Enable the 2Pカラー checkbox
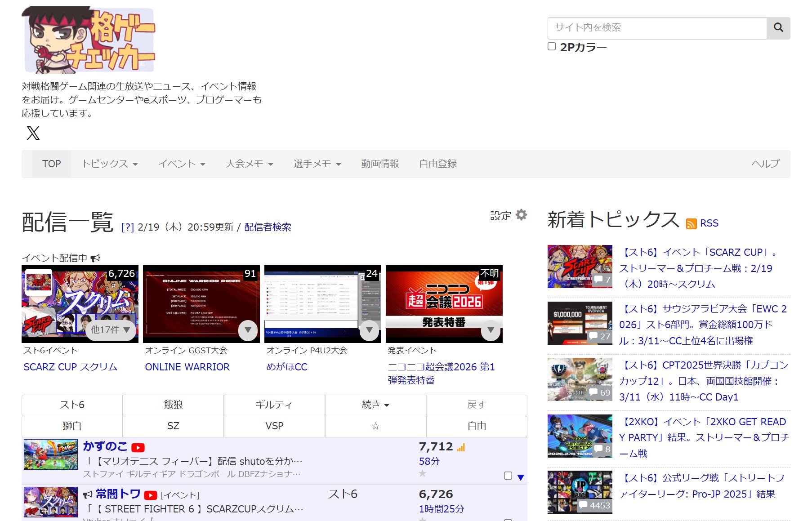Screen dimensions: 812x521 click(x=552, y=47)
